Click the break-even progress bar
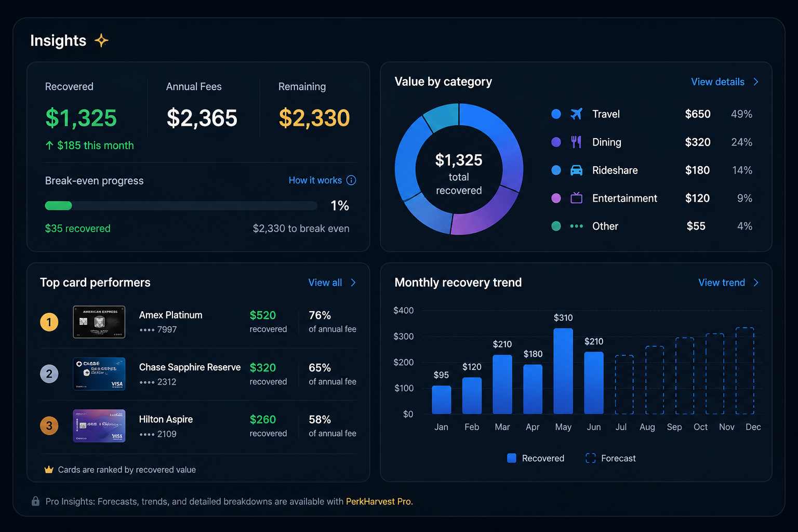Viewport: 798px width, 532px height. click(181, 206)
